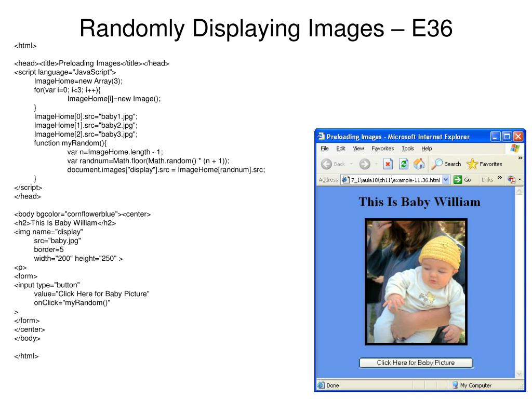Click the Windows flag logo in menu bar

click(515, 148)
